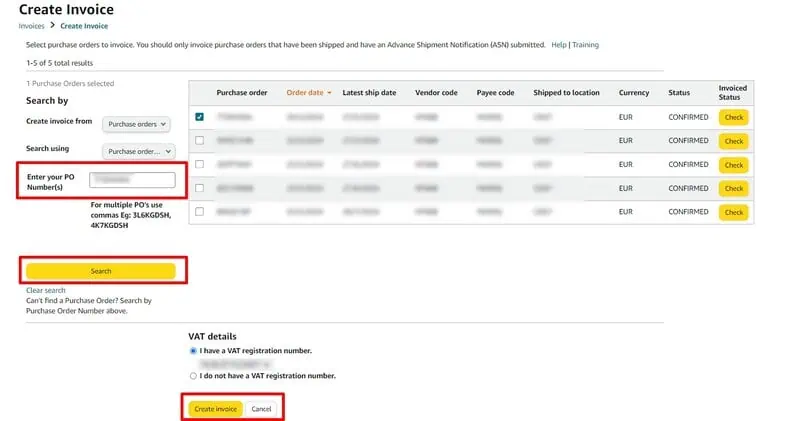Open the Training link
The width and height of the screenshot is (793, 421).
coord(585,45)
